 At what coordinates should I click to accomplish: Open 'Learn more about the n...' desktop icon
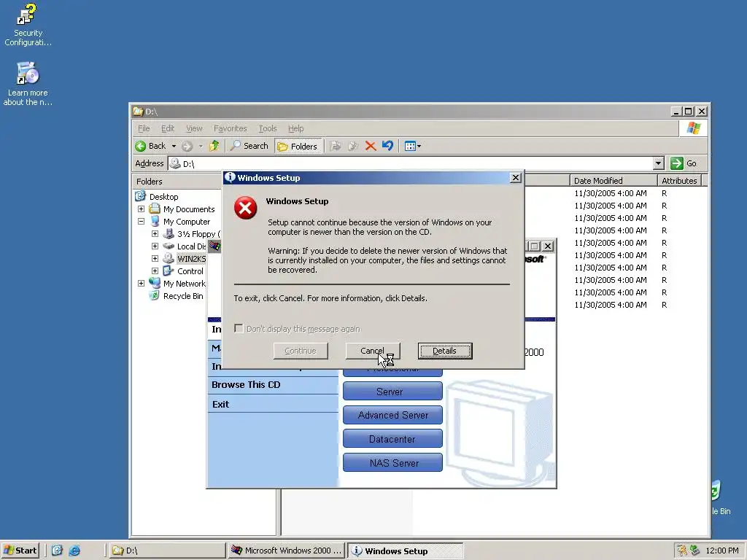[x=28, y=84]
